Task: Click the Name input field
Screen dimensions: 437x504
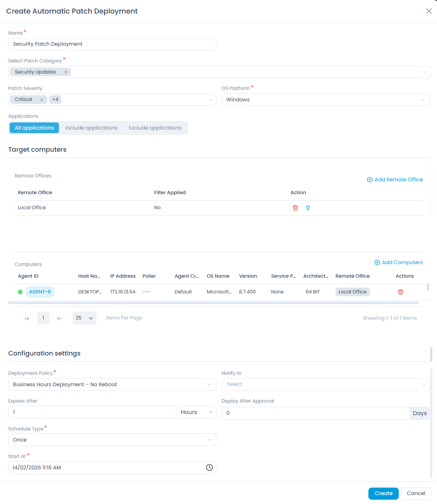Action: [112, 44]
